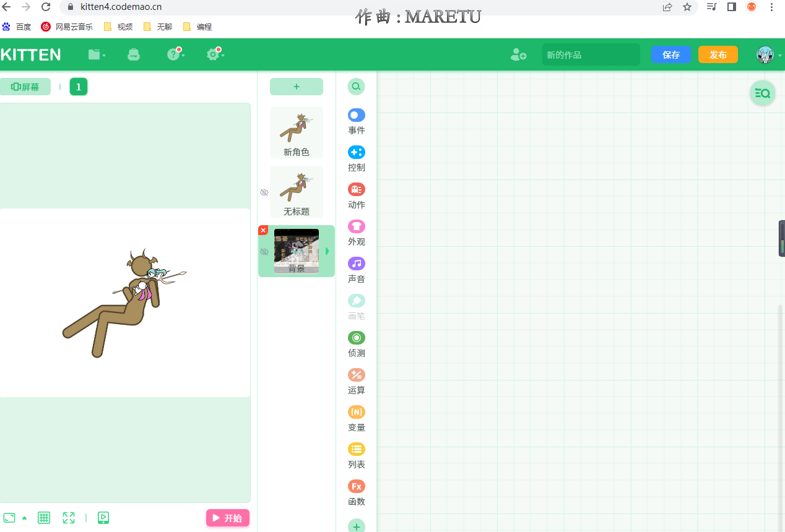Toggle the stage grid icon
This screenshot has width=785, height=532.
pyautogui.click(x=44, y=518)
